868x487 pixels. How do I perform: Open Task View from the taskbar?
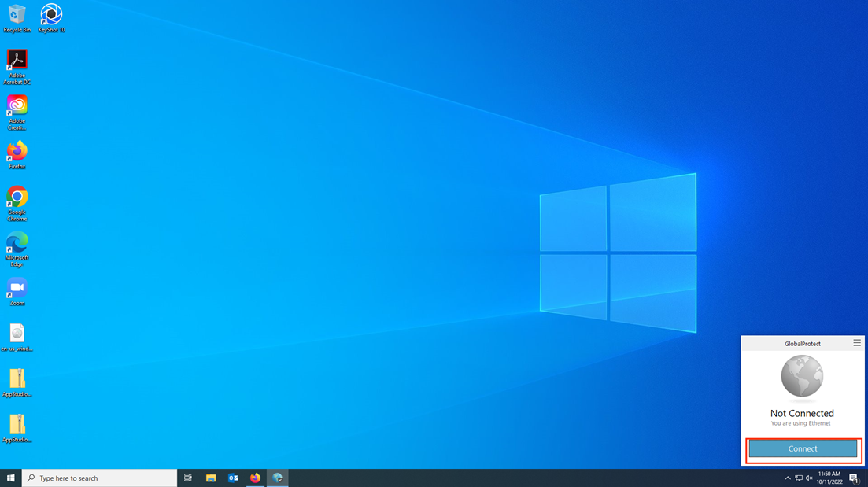188,478
